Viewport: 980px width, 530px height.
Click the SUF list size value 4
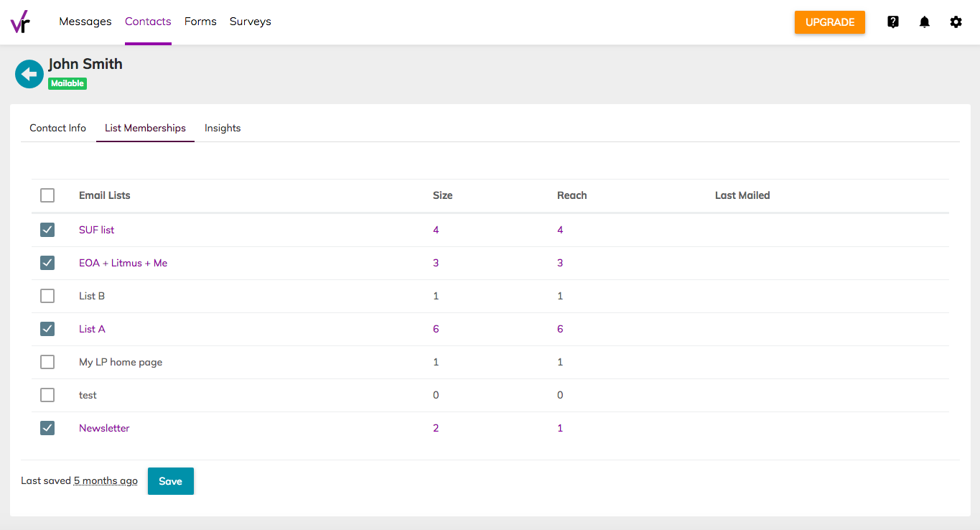pos(436,230)
